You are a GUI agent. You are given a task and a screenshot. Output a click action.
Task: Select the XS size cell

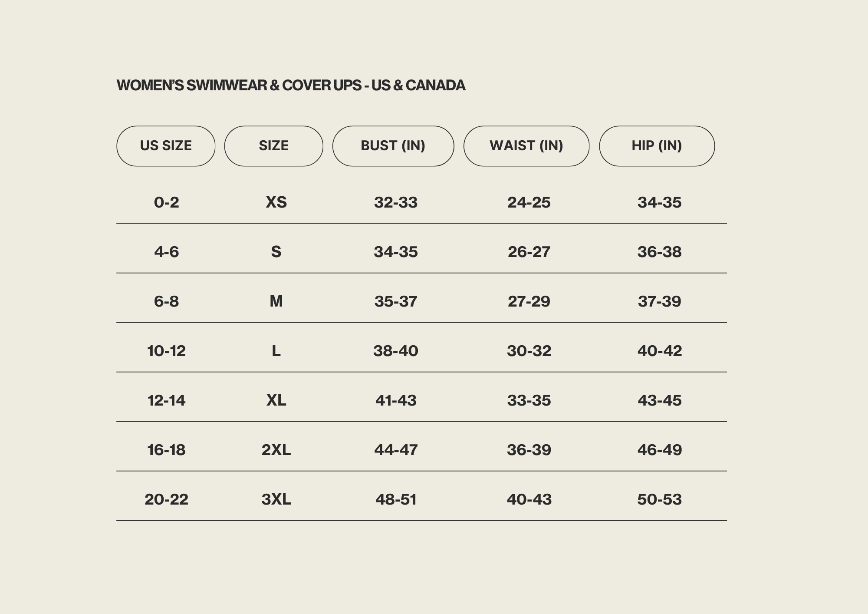pyautogui.click(x=276, y=202)
